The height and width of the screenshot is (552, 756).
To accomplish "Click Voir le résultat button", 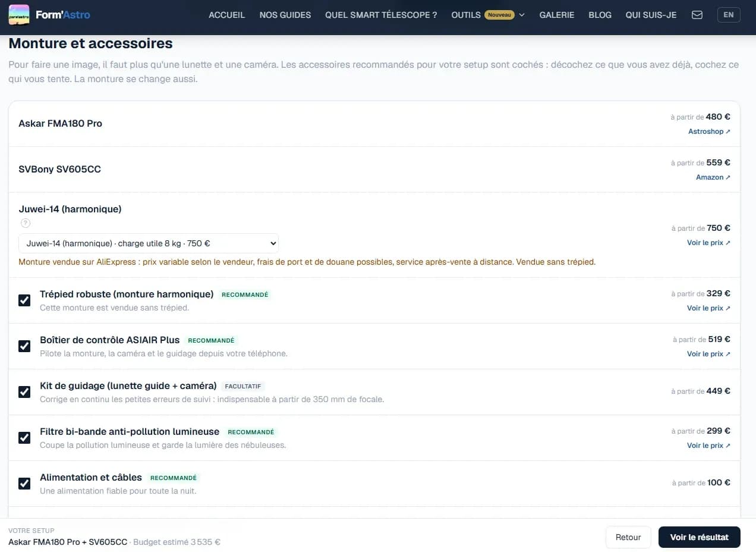I will (699, 537).
